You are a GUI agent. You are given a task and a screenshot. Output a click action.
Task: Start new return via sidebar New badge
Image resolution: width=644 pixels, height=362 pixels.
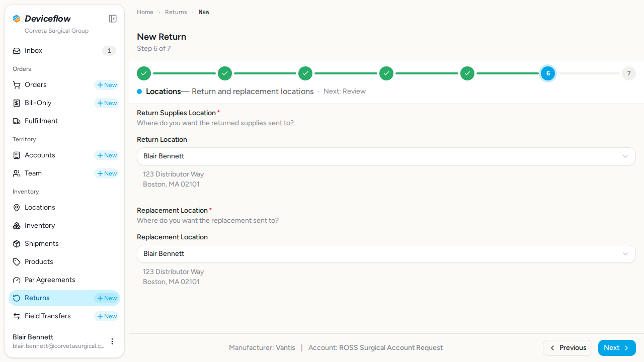tap(107, 298)
